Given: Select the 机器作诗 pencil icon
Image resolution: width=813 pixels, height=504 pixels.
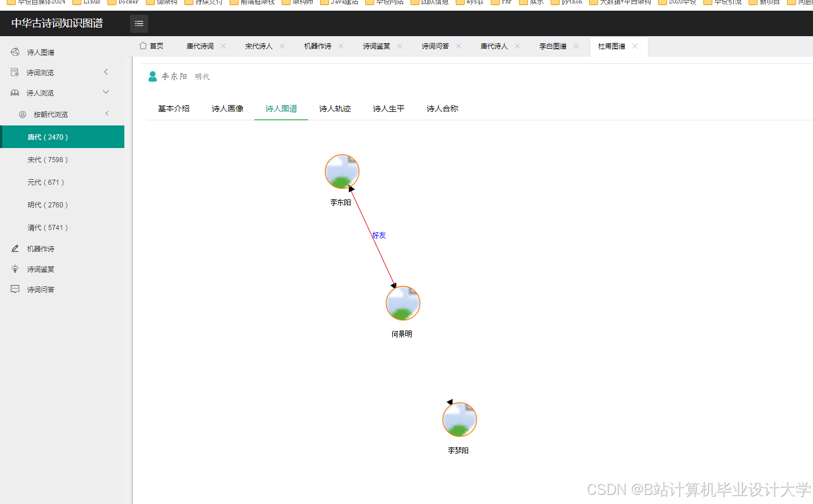Looking at the screenshot, I should pyautogui.click(x=15, y=248).
